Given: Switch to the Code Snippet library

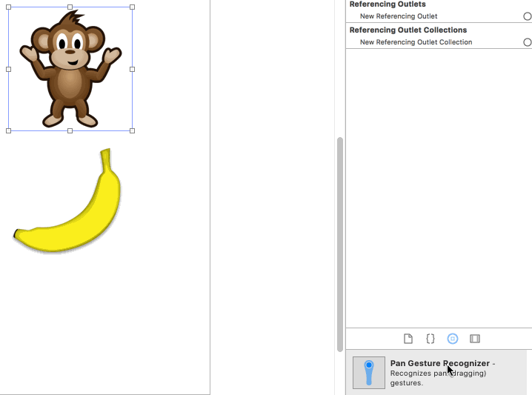Looking at the screenshot, I should click(430, 339).
